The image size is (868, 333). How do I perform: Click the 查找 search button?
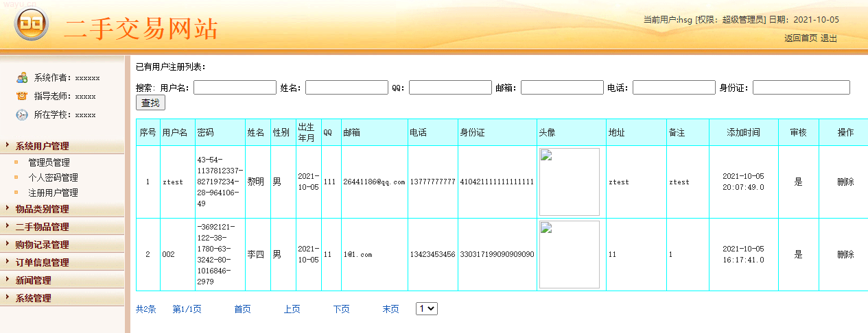click(x=150, y=103)
